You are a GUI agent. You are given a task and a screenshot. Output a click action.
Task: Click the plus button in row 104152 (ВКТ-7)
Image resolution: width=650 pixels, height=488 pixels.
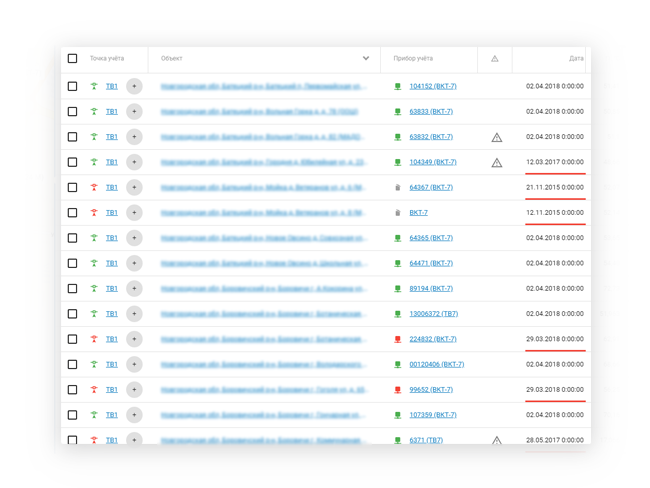pyautogui.click(x=134, y=86)
